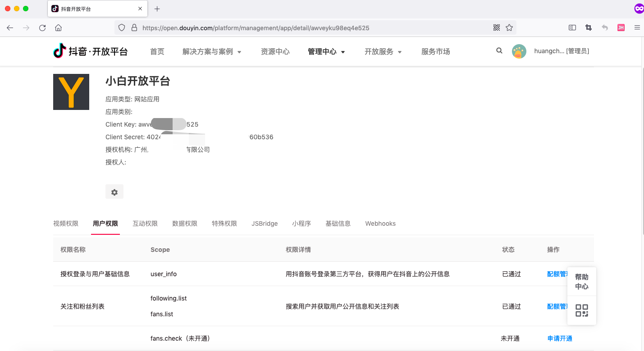Click 授权登录与用户基础信息 permission name

(95, 274)
